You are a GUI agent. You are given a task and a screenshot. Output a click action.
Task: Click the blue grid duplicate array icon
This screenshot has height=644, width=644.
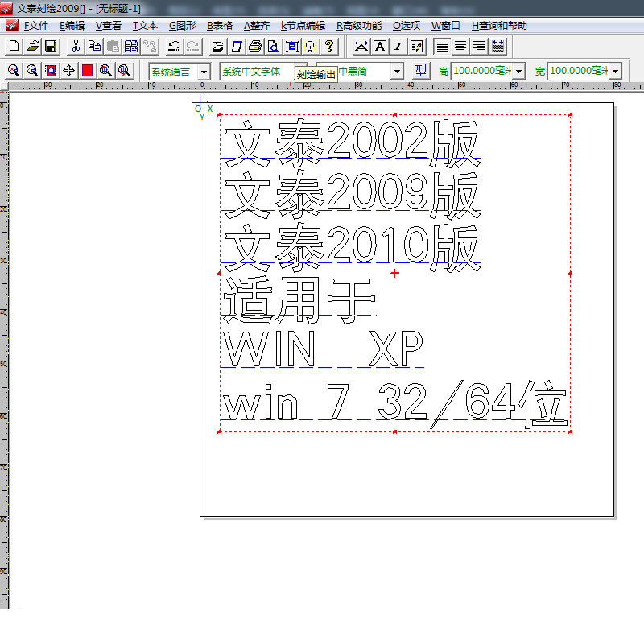pyautogui.click(x=131, y=46)
